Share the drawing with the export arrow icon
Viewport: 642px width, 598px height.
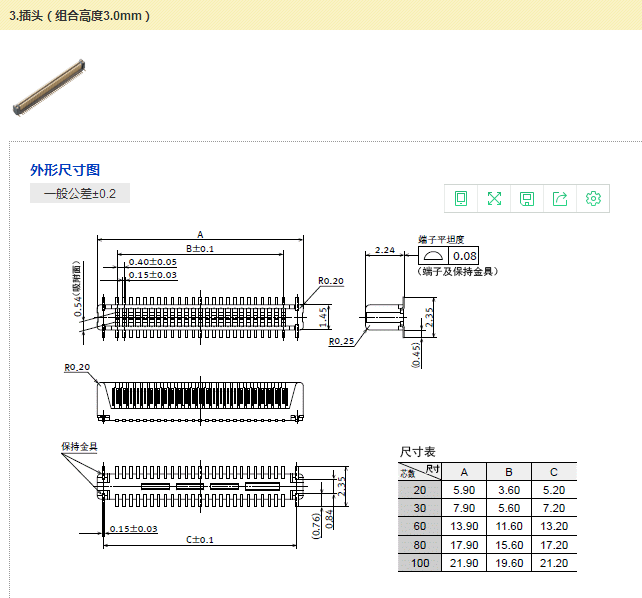[560, 198]
